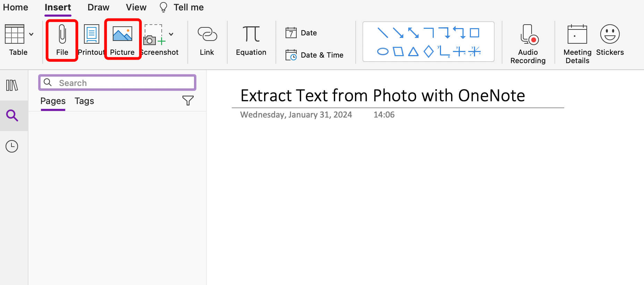Switch to the View tab

pos(136,7)
